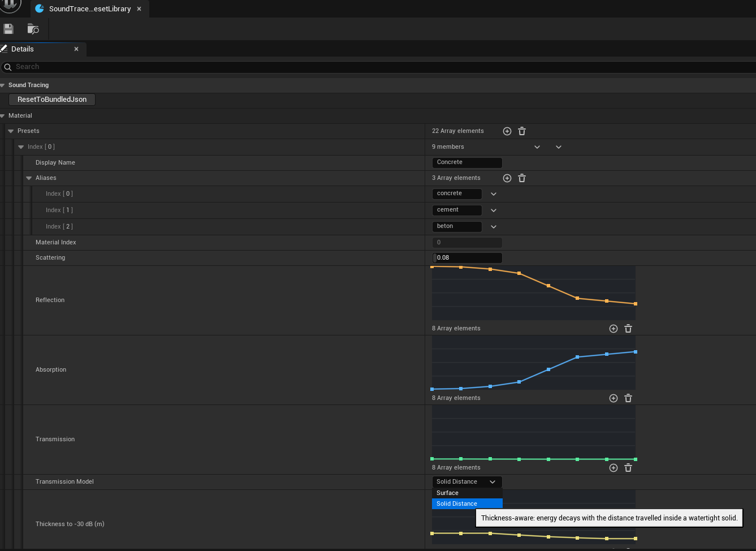Delete Transmission array elements
The image size is (756, 551).
pos(628,468)
